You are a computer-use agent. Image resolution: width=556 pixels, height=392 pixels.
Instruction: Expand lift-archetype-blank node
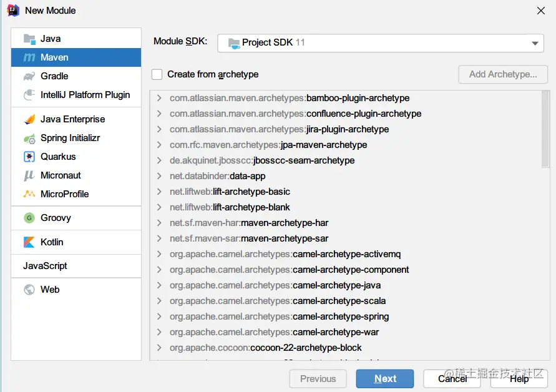tap(159, 207)
